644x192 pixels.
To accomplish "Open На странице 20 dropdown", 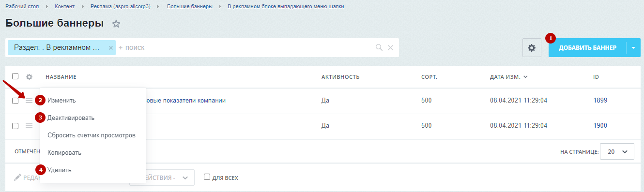I will click(x=617, y=151).
